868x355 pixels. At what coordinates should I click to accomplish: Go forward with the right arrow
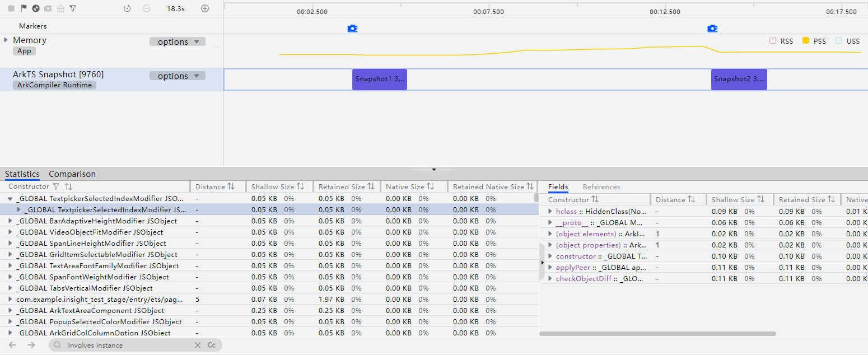coord(31,345)
